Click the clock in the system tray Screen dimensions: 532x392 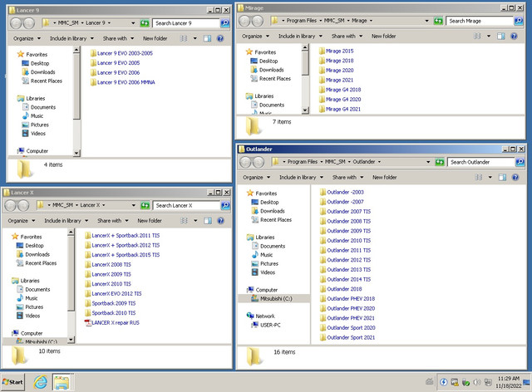[508, 382]
